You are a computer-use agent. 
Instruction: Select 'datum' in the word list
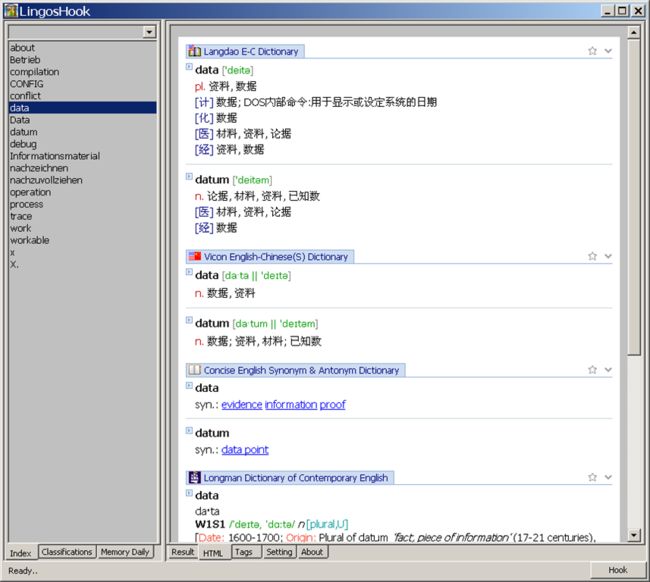(x=82, y=132)
